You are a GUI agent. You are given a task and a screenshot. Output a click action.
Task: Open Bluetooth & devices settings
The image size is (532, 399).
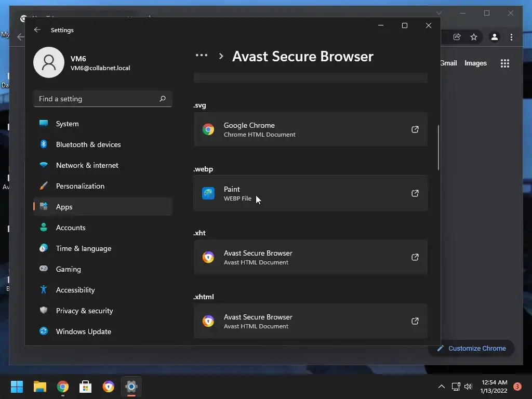pyautogui.click(x=103, y=144)
